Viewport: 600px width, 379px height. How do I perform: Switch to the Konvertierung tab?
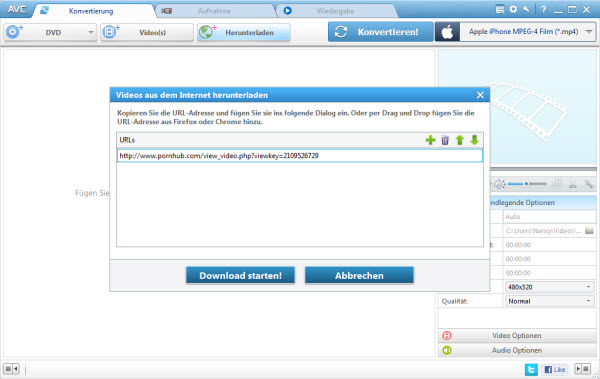pos(91,11)
